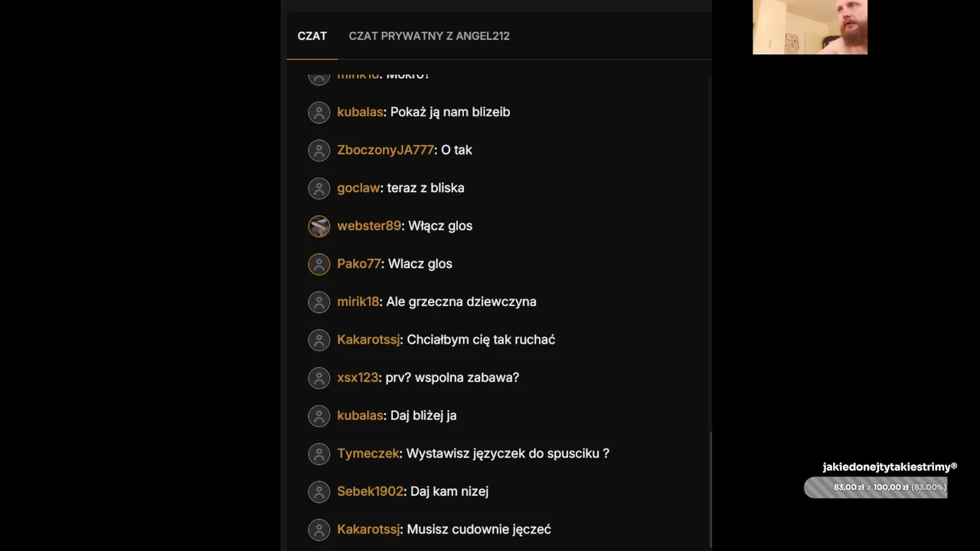This screenshot has height=551, width=980.
Task: Click ZboczonyJA777's avatar icon
Action: pyautogui.click(x=318, y=150)
